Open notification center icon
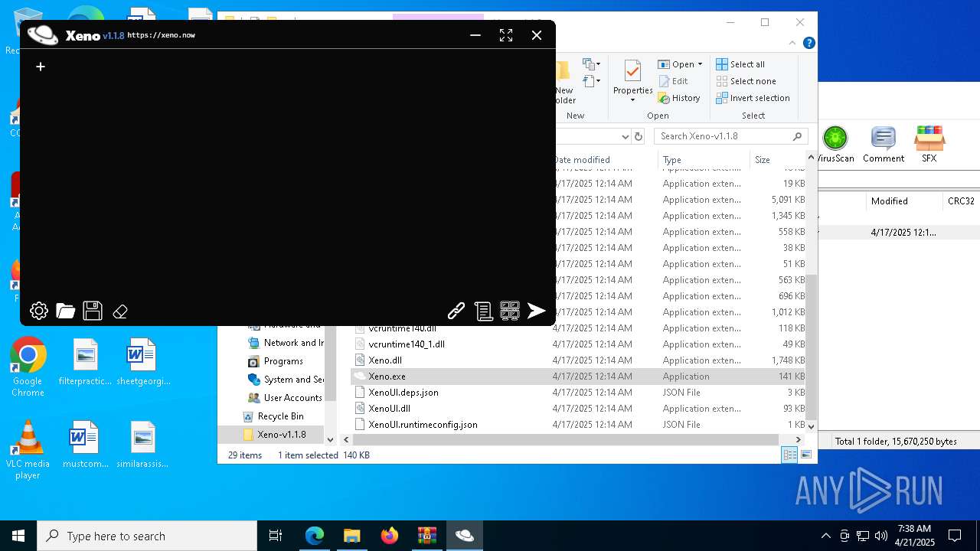Viewport: 980px width, 551px height. [955, 536]
